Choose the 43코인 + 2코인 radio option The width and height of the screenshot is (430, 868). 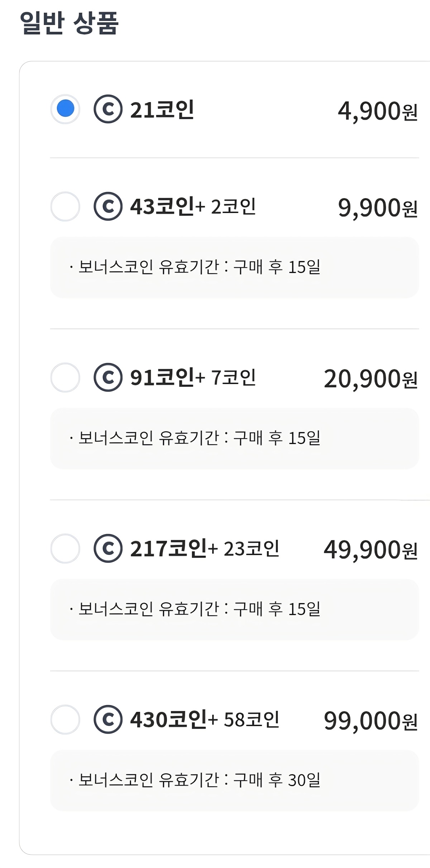(x=65, y=206)
